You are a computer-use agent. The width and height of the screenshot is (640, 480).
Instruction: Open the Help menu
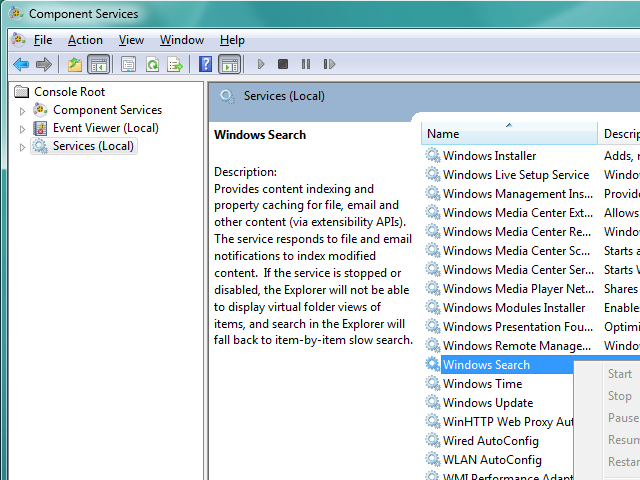pyautogui.click(x=232, y=40)
